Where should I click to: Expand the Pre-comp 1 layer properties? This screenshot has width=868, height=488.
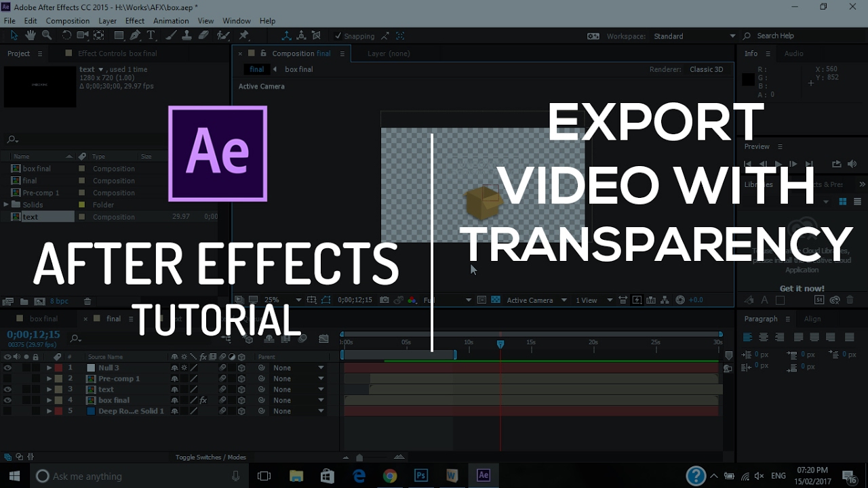tap(49, 379)
